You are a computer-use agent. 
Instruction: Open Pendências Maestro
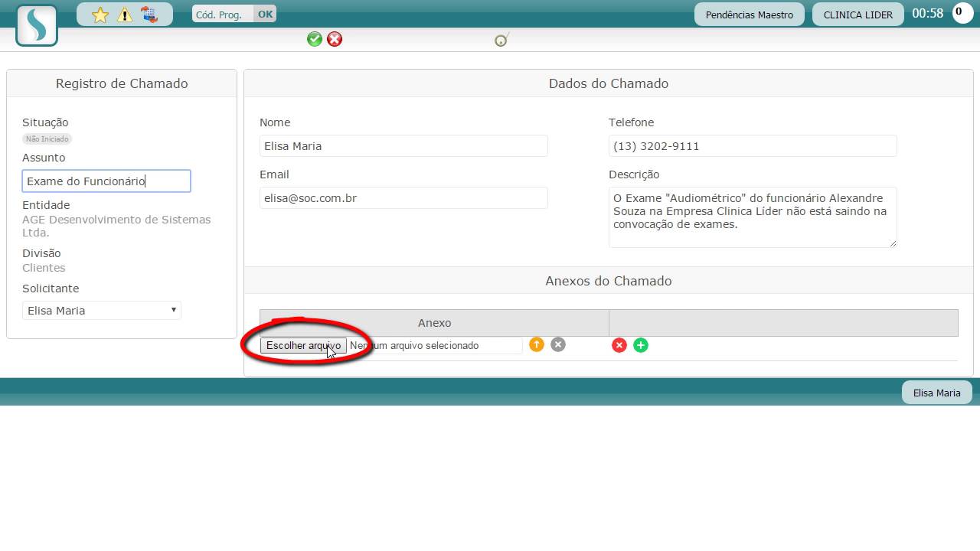pyautogui.click(x=750, y=15)
